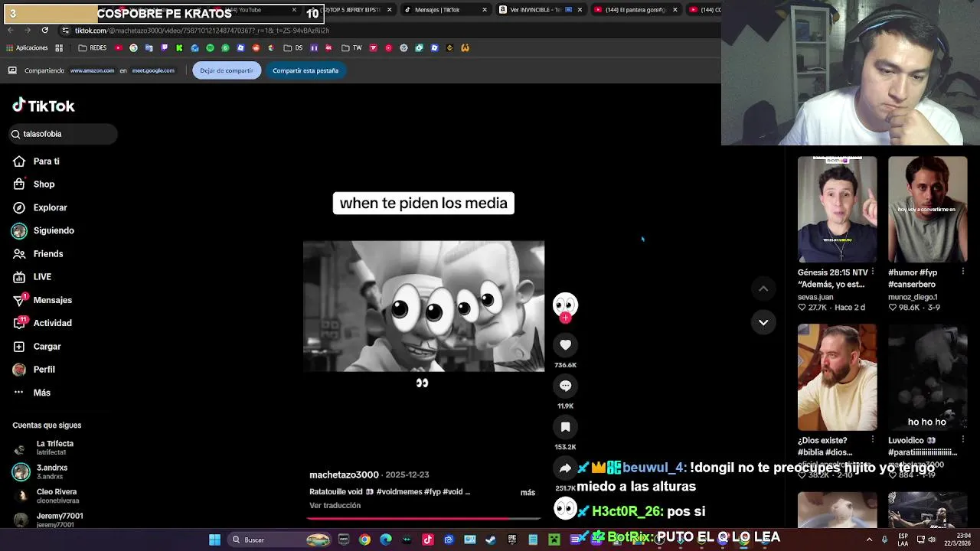Seek on the video progress bar
Screen dimensions: 980x551
(423, 518)
